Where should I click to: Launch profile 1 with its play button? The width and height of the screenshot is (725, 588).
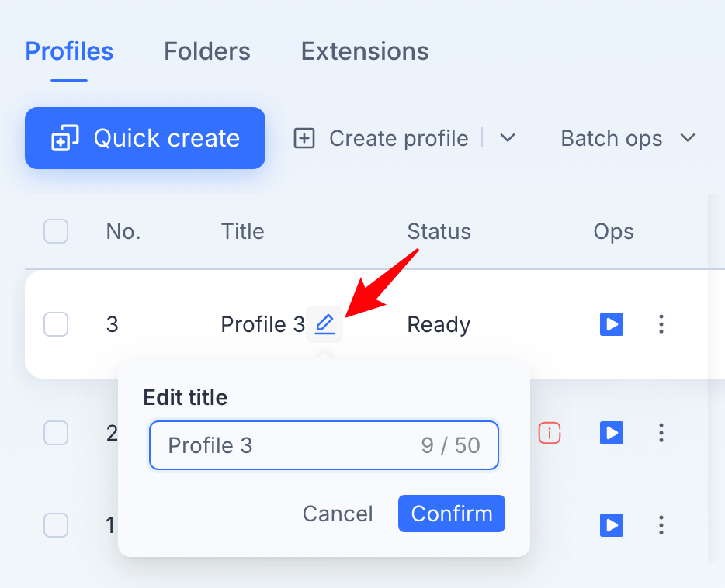[x=611, y=525]
